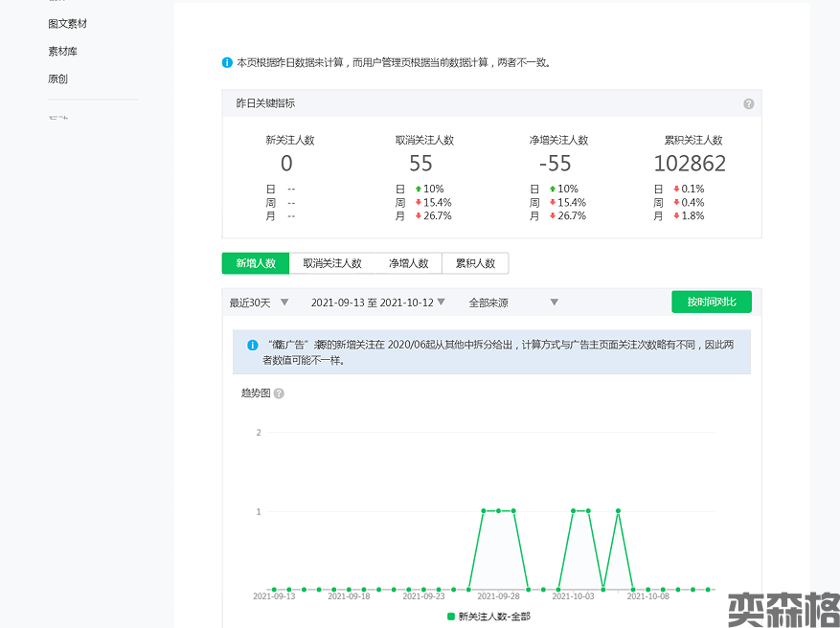
Task: Click the chart data point above 2021-09-28
Action: click(498, 511)
